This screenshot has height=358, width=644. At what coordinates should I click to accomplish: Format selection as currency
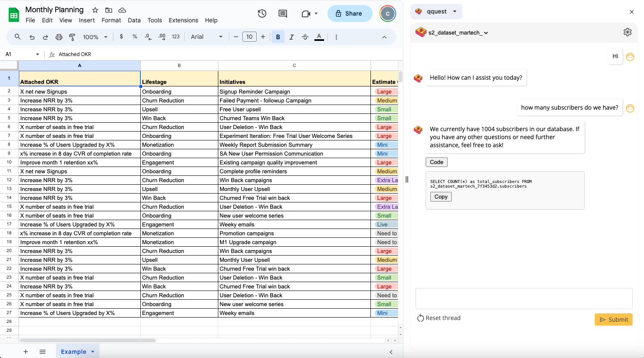(x=121, y=37)
